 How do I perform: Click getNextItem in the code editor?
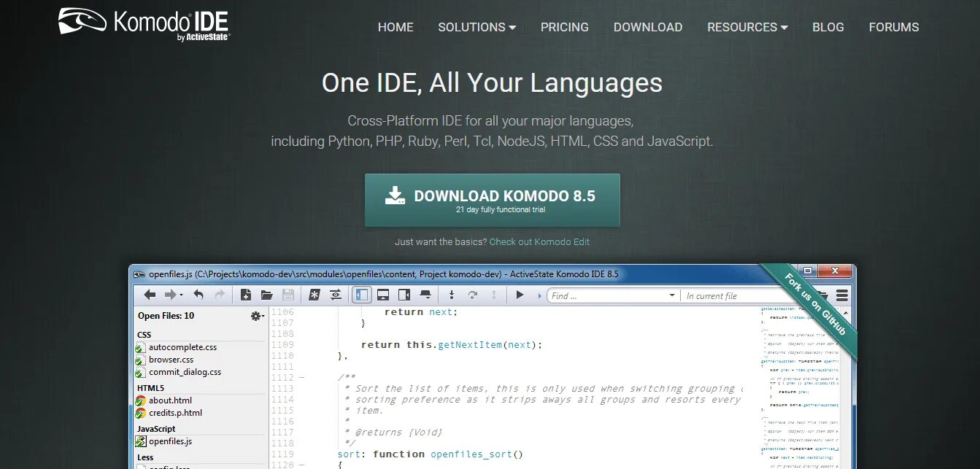click(x=470, y=344)
